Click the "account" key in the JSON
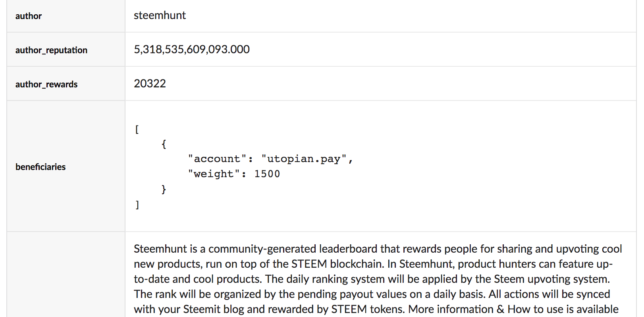This screenshot has height=317, width=644. coord(217,159)
